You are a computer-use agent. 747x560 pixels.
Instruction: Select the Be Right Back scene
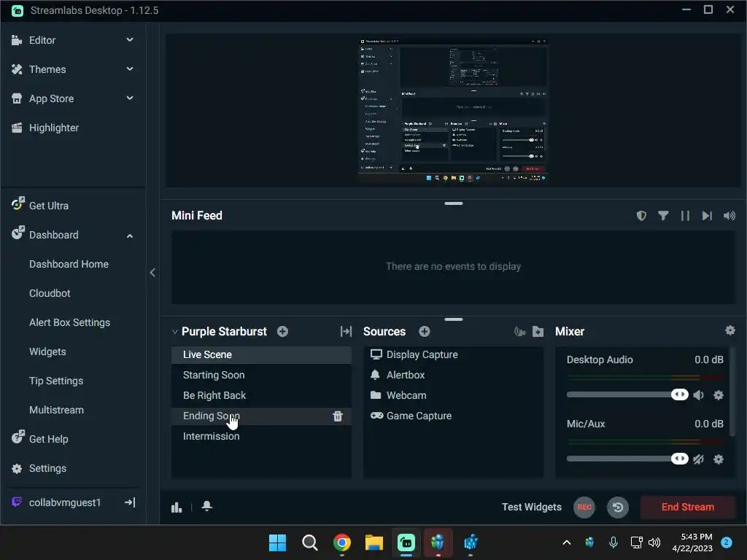[x=261, y=396]
